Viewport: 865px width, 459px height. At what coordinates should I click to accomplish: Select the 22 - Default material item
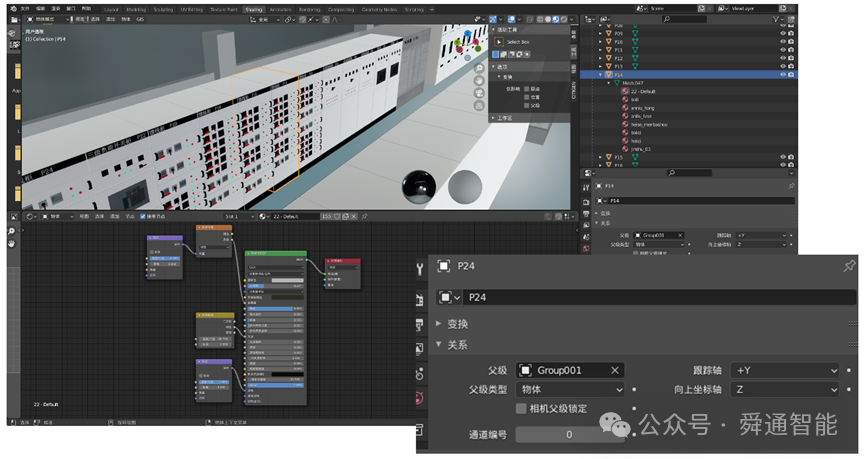643,92
